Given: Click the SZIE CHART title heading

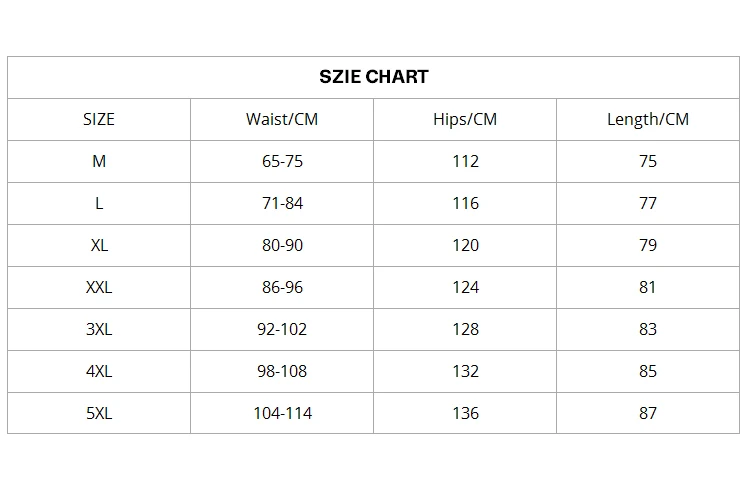Looking at the screenshot, I should (374, 77).
